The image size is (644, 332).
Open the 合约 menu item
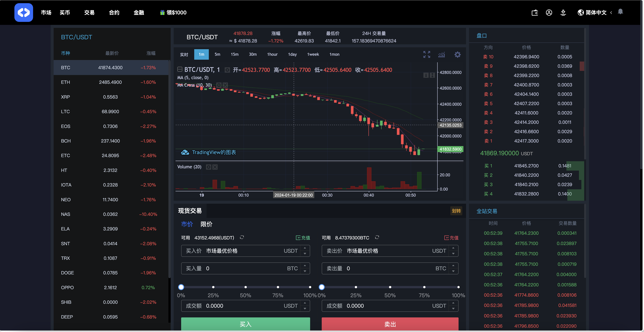114,13
